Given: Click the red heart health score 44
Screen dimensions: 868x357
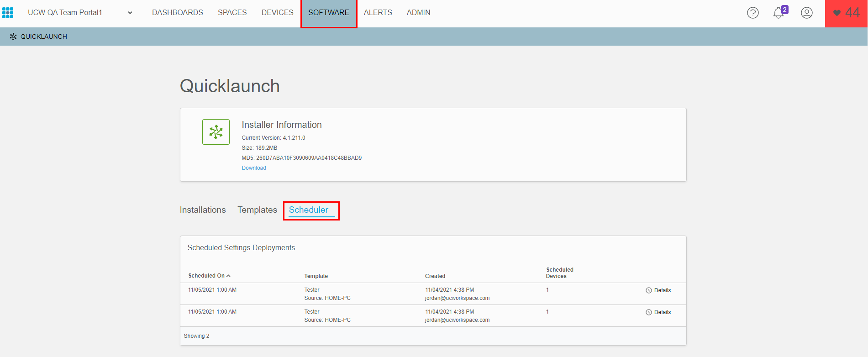Looking at the screenshot, I should tap(847, 13).
